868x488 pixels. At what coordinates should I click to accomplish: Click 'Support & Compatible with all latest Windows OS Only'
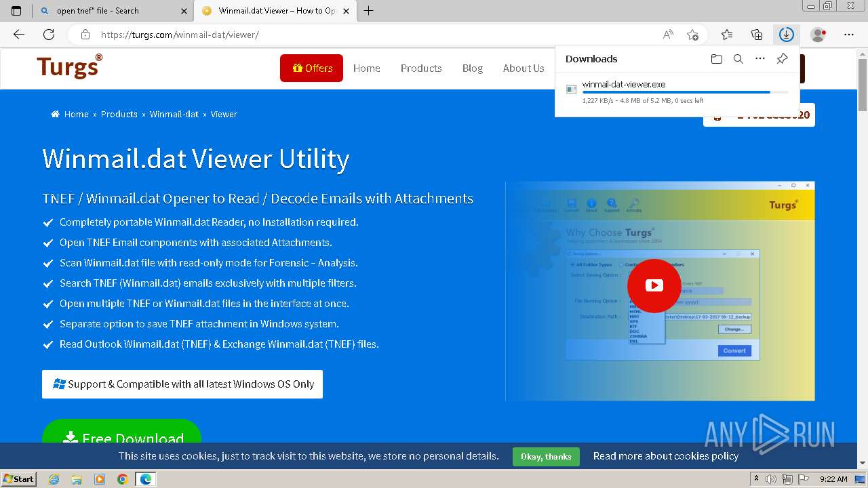click(x=182, y=384)
